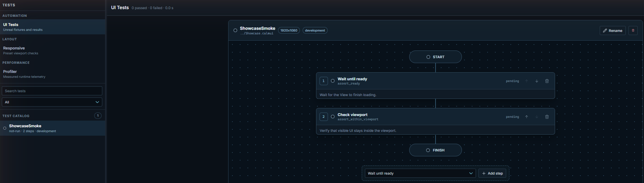
Task: Click pending status of Wait until ready
Action: point(513,81)
